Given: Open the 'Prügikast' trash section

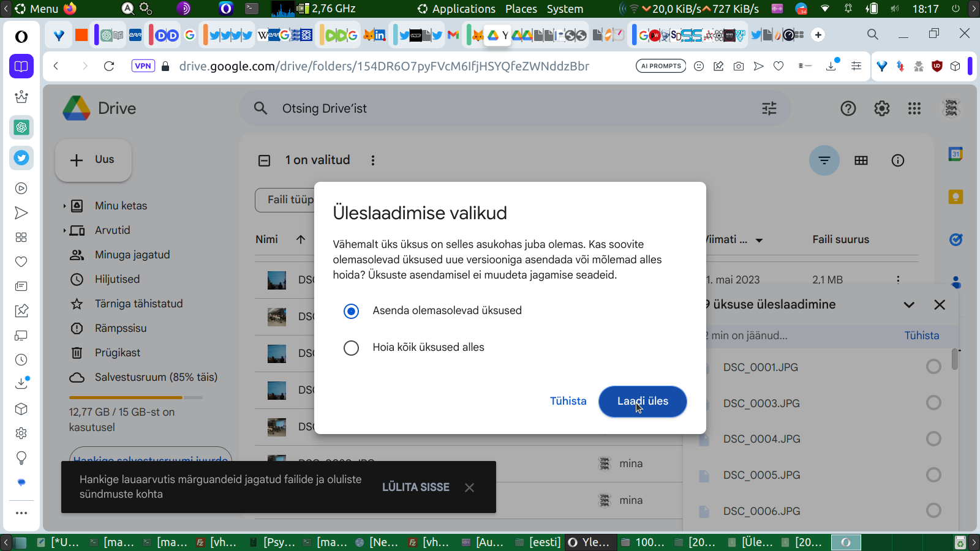Looking at the screenshot, I should pyautogui.click(x=118, y=353).
